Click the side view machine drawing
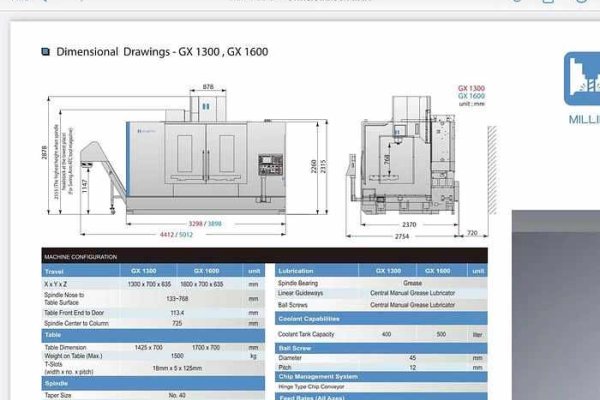Image resolution: width=600 pixels, height=400 pixels. (x=404, y=155)
